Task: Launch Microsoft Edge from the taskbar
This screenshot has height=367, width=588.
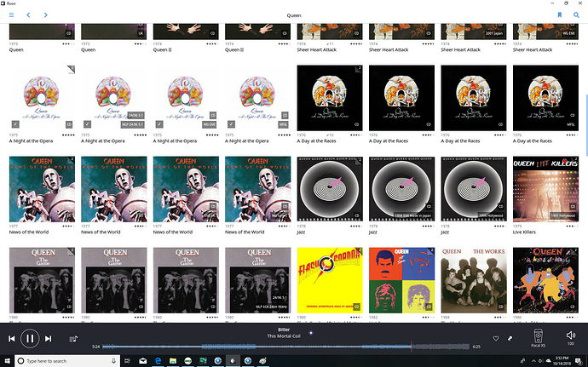Action: [x=158, y=361]
